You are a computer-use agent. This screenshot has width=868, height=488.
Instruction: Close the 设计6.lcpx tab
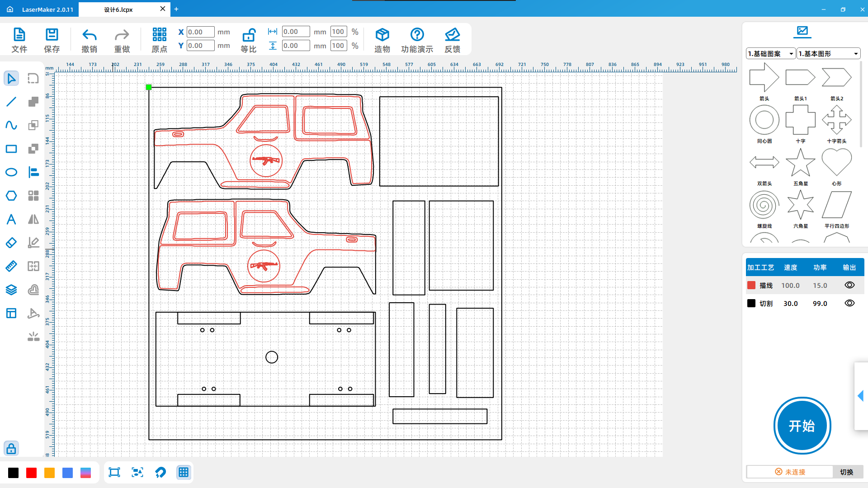163,9
